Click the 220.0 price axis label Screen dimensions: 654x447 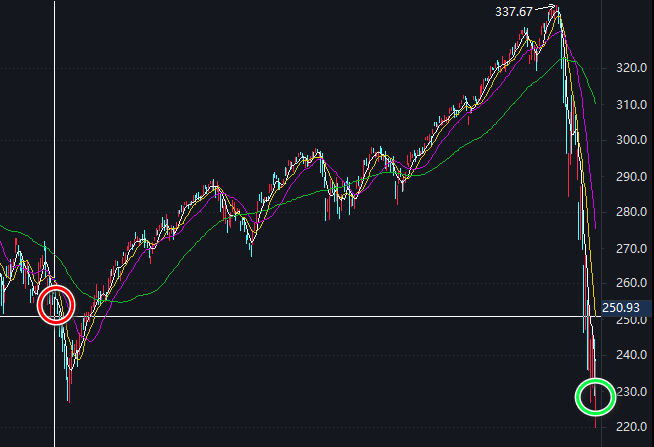pos(631,427)
